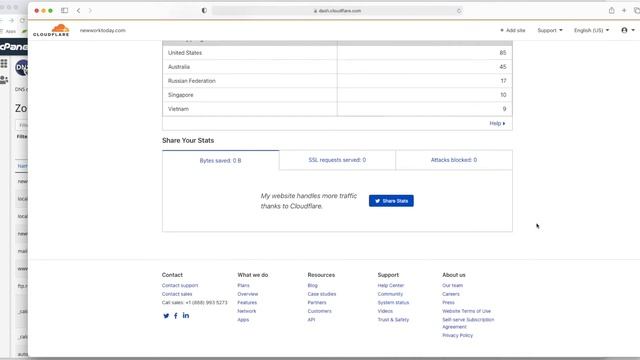Screen dimensions: 640x360
Task: Open Blog link in footer
Action: [312, 285]
